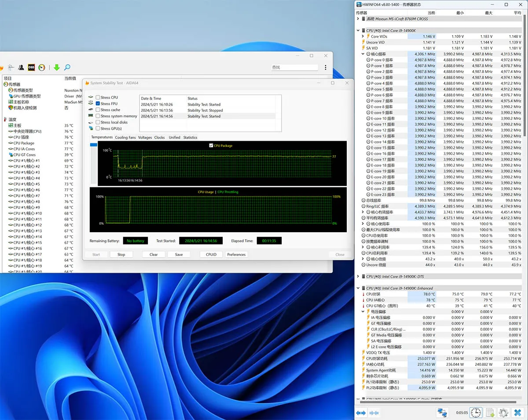The image size is (528, 420).
Task: Select log entry 2024/5/21 16:13:56 Stability Test: Stopped
Action: pyautogui.click(x=207, y=110)
